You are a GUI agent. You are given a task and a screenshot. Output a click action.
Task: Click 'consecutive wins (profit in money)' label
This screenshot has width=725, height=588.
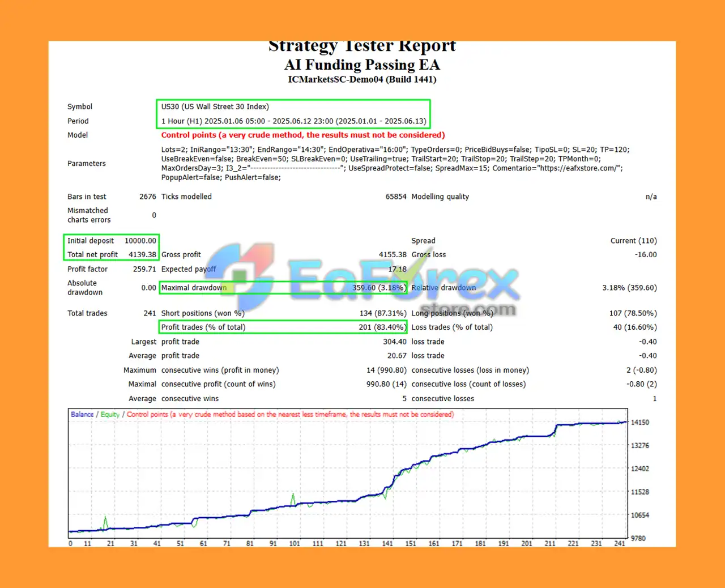(x=220, y=370)
